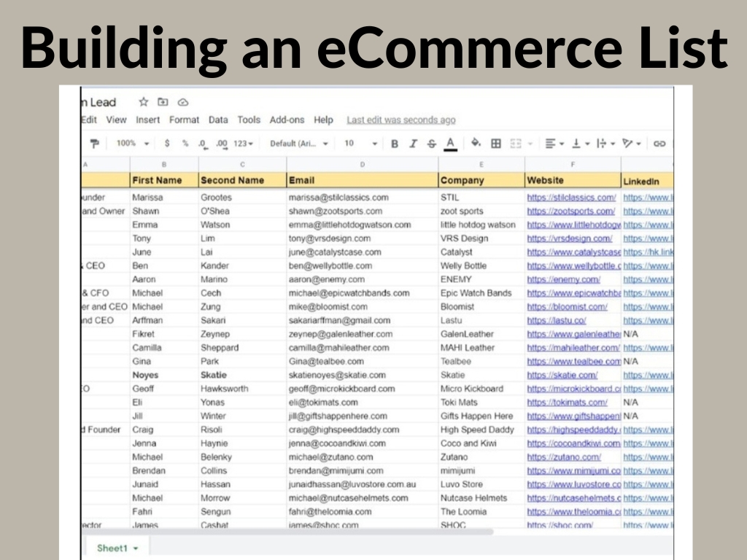
Task: Click 'Last edit was seconds ago' link
Action: [401, 120]
